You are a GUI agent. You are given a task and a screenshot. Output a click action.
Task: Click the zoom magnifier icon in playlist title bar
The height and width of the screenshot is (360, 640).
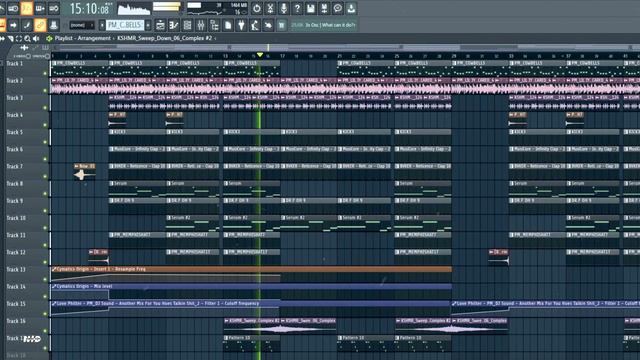(27, 38)
